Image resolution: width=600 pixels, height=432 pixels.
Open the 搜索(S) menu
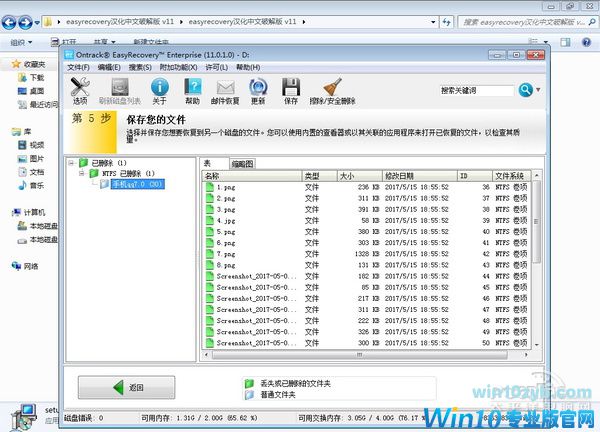tap(140, 67)
